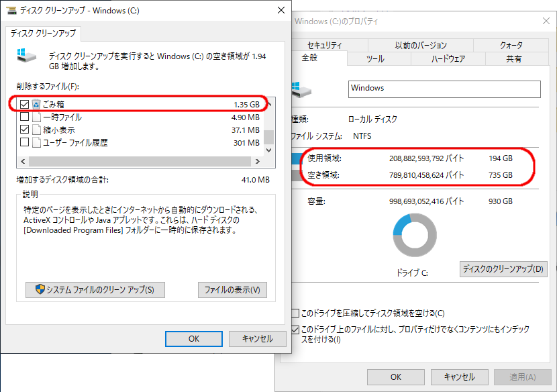This screenshot has height=392, width=557.
Task: Close the Windows (C:) properties window
Action: click(546, 21)
